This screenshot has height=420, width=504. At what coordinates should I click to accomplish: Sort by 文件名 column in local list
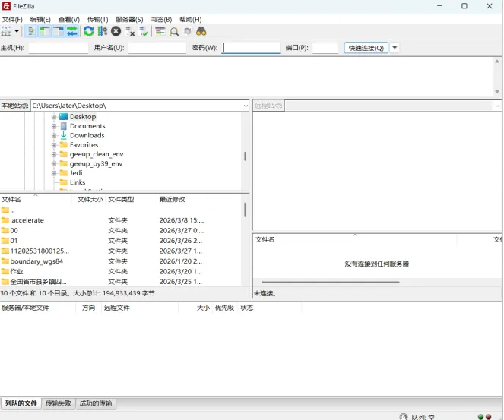[x=36, y=200]
